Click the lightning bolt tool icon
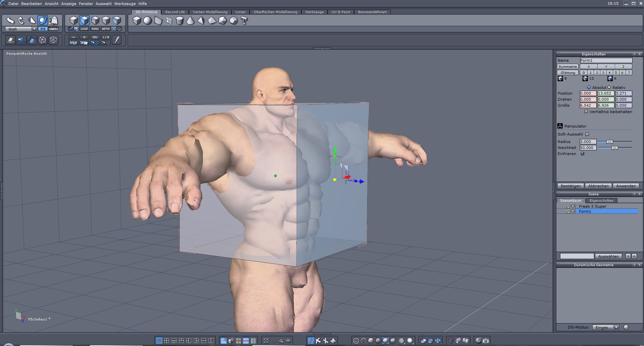 point(117,40)
